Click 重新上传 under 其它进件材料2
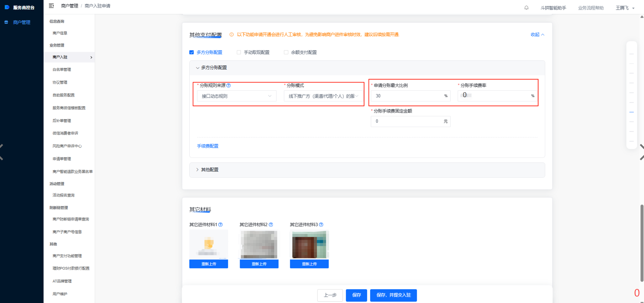 (259, 264)
